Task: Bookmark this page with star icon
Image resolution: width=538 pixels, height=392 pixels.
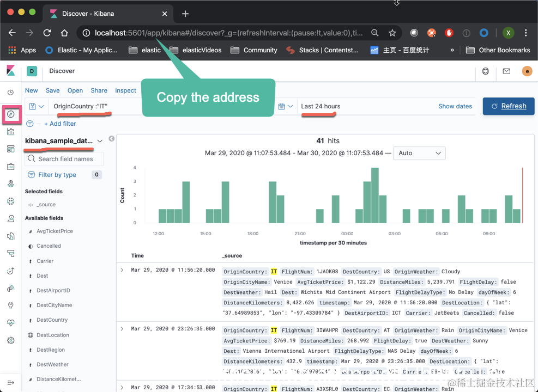Action: pos(392,33)
